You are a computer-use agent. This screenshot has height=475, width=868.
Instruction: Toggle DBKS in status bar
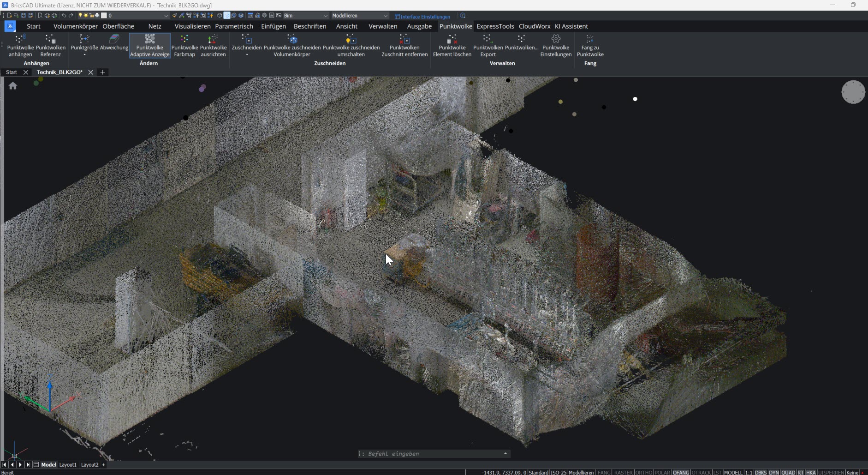pyautogui.click(x=761, y=472)
